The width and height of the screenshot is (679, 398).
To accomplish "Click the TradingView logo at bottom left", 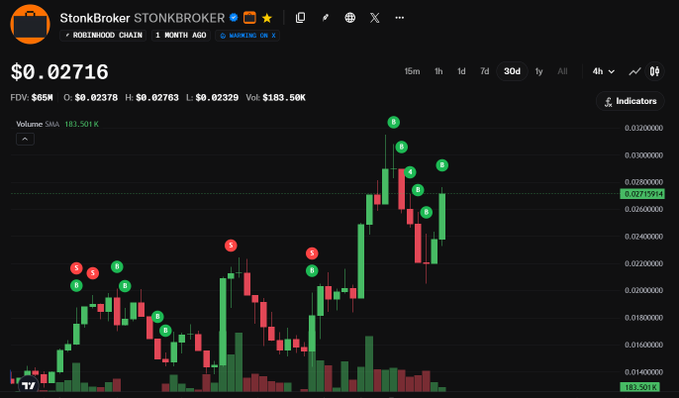I will click(x=29, y=385).
